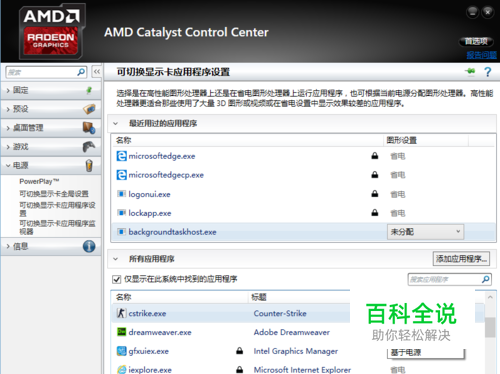Select Microsoft Internet Explorer title text
Screen dimensions: 500x374
302,370
